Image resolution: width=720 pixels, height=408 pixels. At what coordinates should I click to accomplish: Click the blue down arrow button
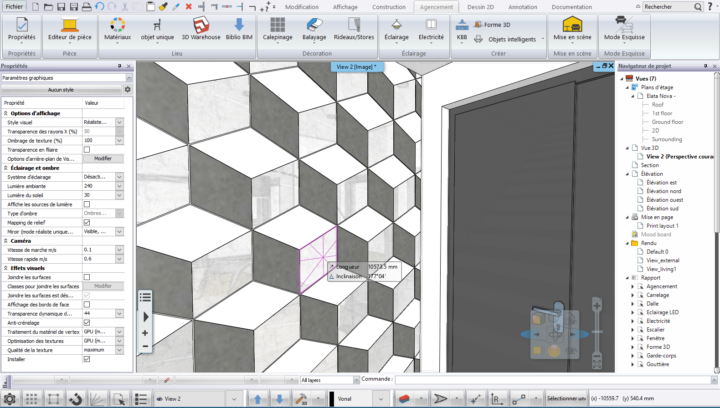[279, 399]
